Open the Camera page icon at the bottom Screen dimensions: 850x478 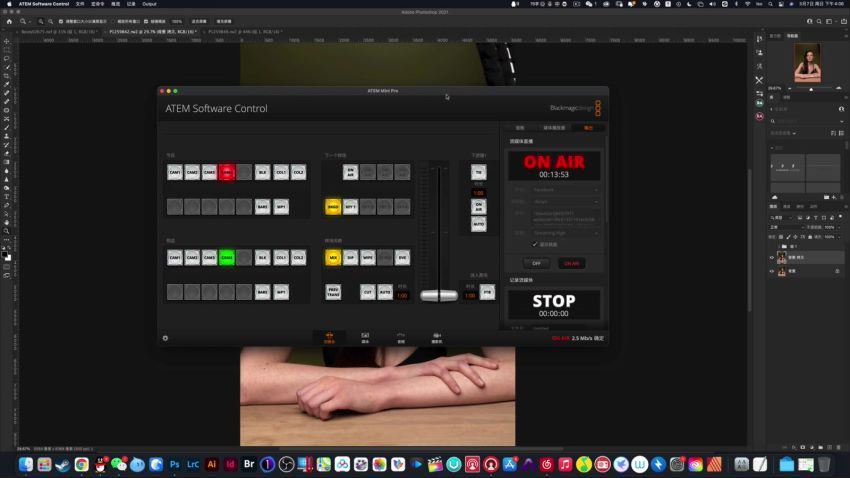(x=436, y=338)
